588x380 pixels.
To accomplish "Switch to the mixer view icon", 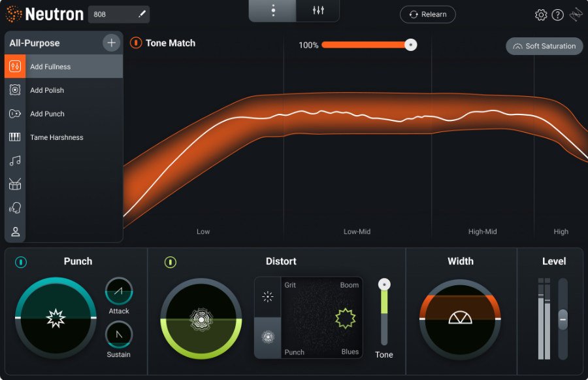I will (318, 10).
